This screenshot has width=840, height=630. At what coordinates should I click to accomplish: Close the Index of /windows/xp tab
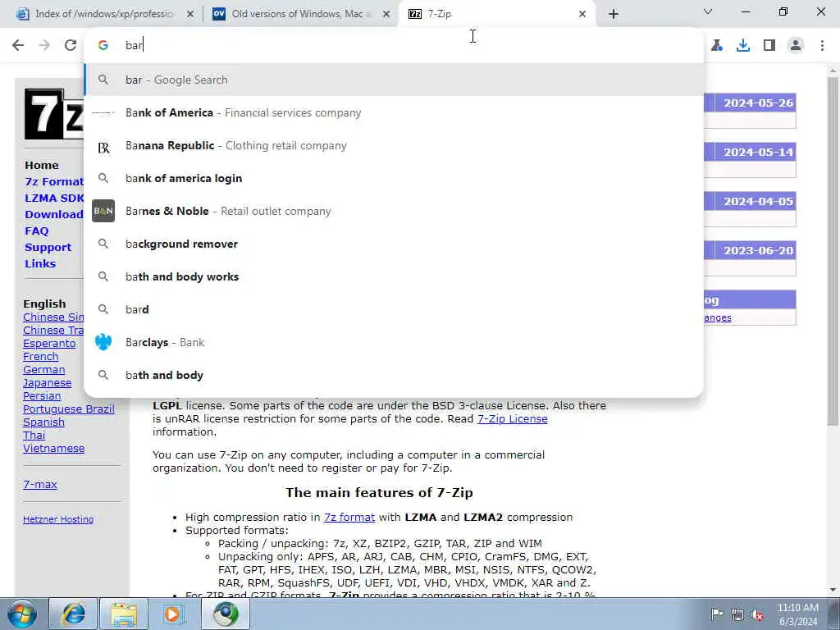tap(190, 14)
